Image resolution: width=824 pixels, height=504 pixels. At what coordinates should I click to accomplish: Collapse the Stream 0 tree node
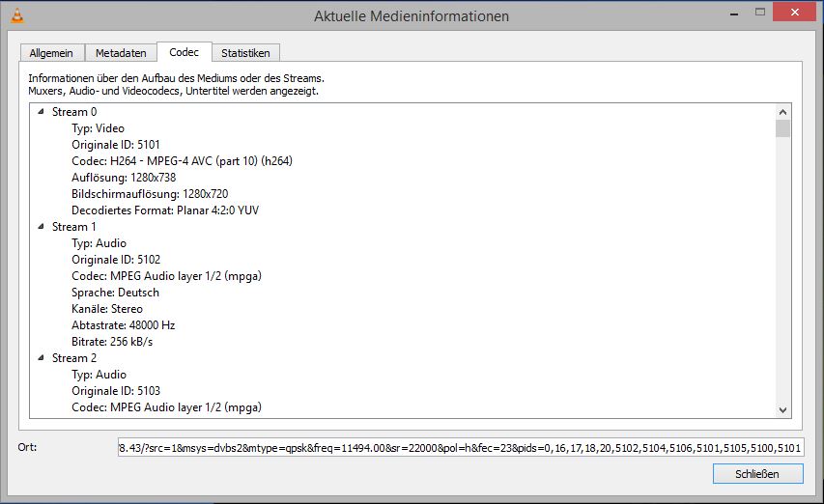41,112
